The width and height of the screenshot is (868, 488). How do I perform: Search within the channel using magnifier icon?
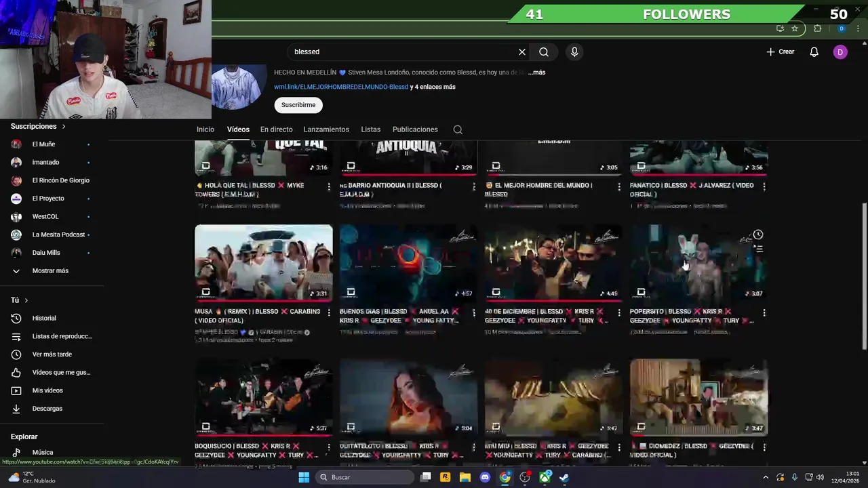pyautogui.click(x=458, y=129)
